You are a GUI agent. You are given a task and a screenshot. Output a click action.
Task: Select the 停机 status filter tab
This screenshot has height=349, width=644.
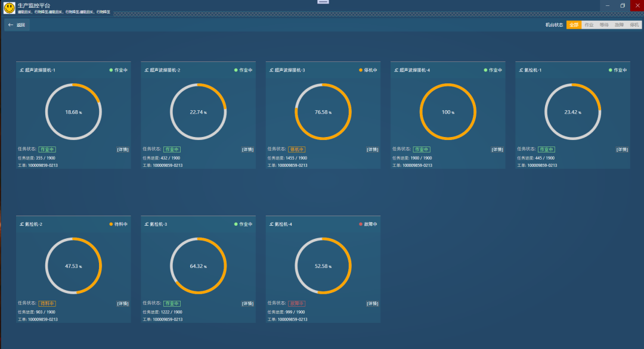[634, 25]
